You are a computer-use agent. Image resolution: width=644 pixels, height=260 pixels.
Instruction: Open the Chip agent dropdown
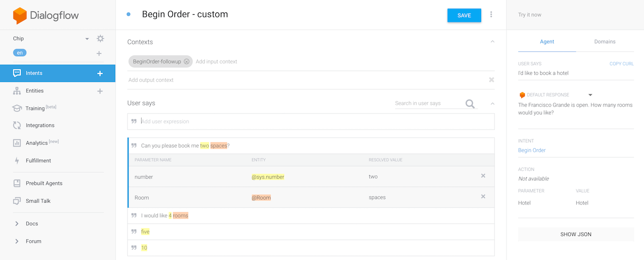click(87, 39)
